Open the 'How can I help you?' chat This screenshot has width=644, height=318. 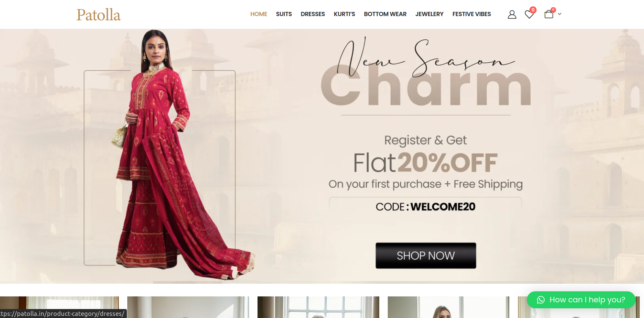tap(581, 300)
